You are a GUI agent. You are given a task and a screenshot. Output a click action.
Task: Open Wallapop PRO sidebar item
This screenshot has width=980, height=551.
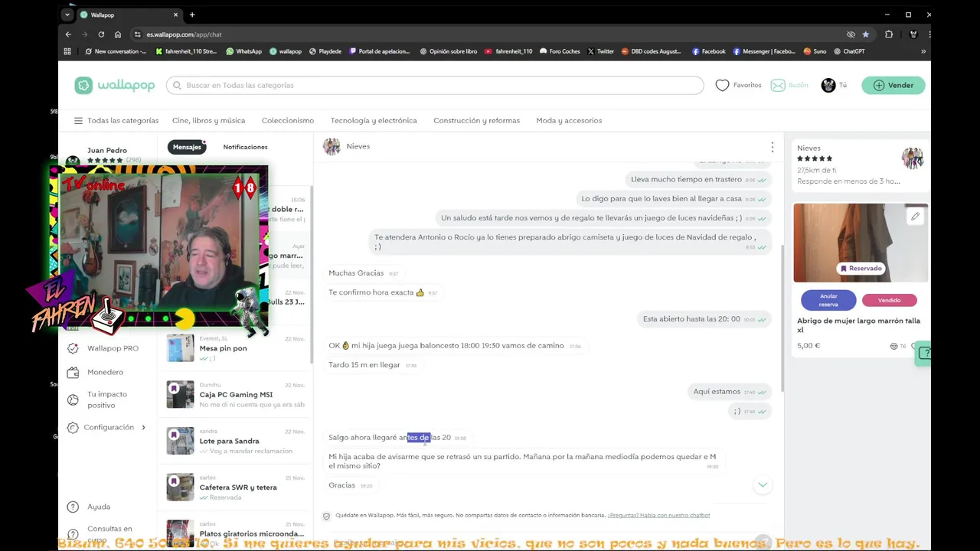103,348
